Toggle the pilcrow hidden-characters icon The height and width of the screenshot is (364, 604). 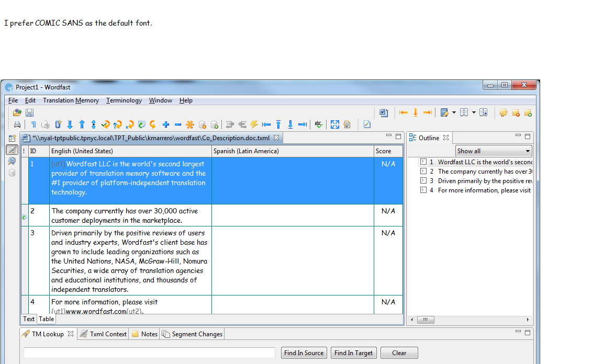(x=33, y=124)
